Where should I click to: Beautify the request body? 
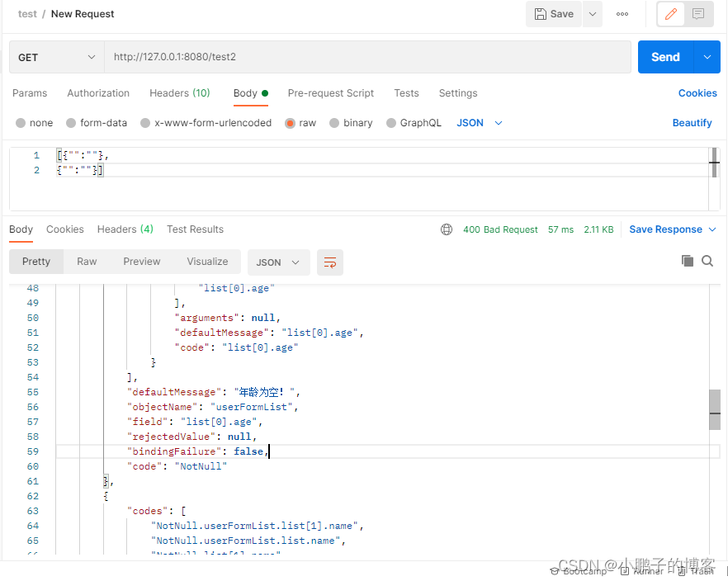click(x=692, y=123)
